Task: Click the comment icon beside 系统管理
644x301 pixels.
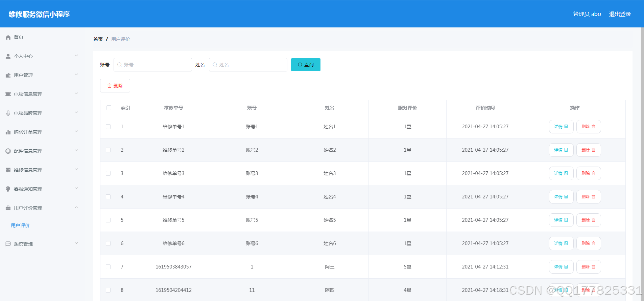Action: click(8, 244)
